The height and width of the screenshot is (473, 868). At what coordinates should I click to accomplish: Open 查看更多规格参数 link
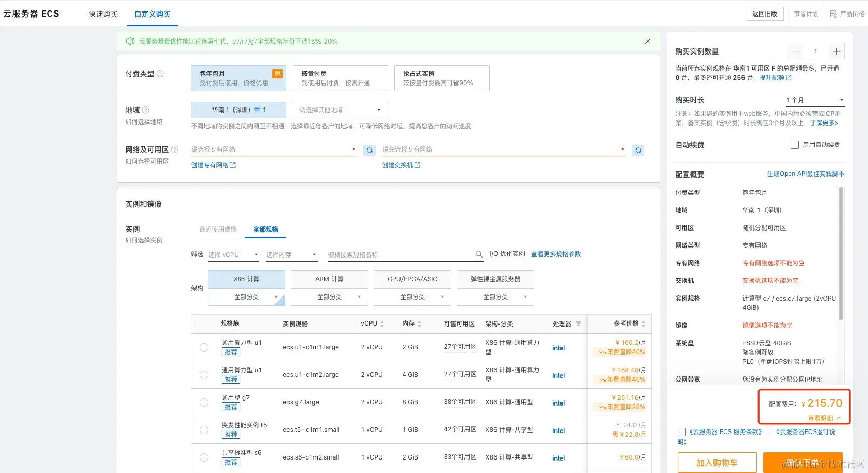556,254
